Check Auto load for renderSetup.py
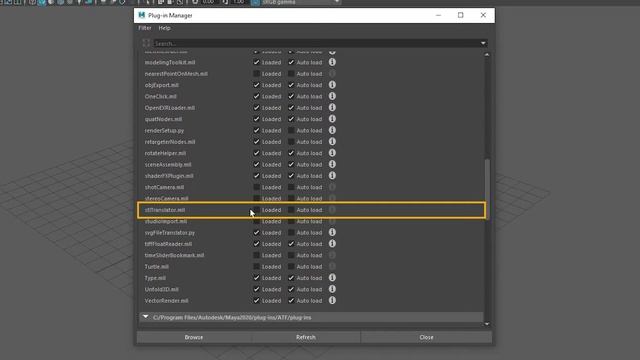640x360 pixels. [291, 130]
